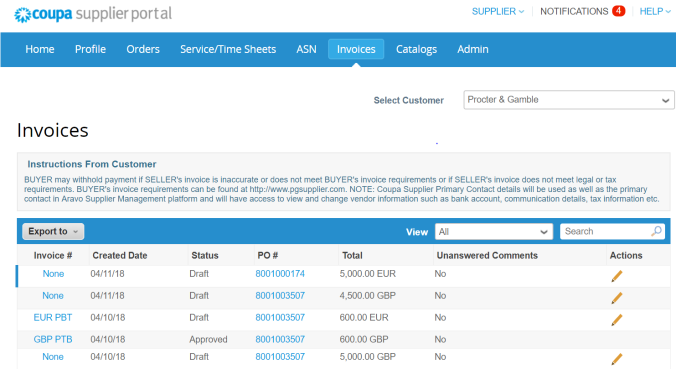Click the Coupa supplier portal logo

(x=93, y=14)
